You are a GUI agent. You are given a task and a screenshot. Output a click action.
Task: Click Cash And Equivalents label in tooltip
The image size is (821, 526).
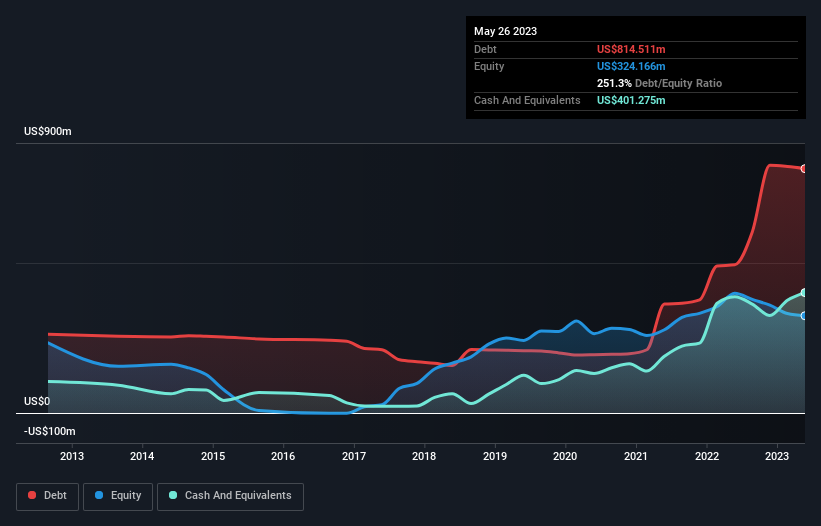coord(527,100)
